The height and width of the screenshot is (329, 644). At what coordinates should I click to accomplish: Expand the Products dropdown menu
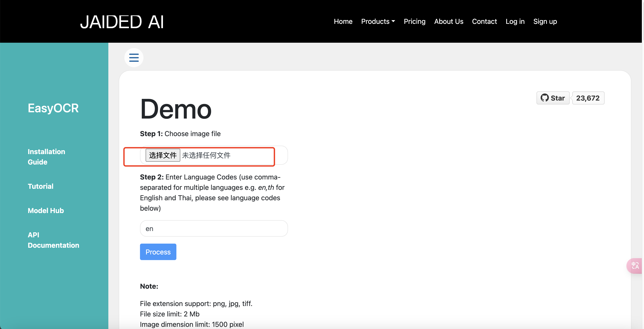[x=378, y=21]
